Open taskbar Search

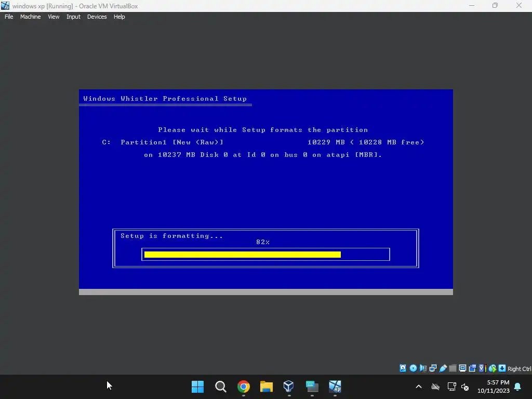[220, 387]
